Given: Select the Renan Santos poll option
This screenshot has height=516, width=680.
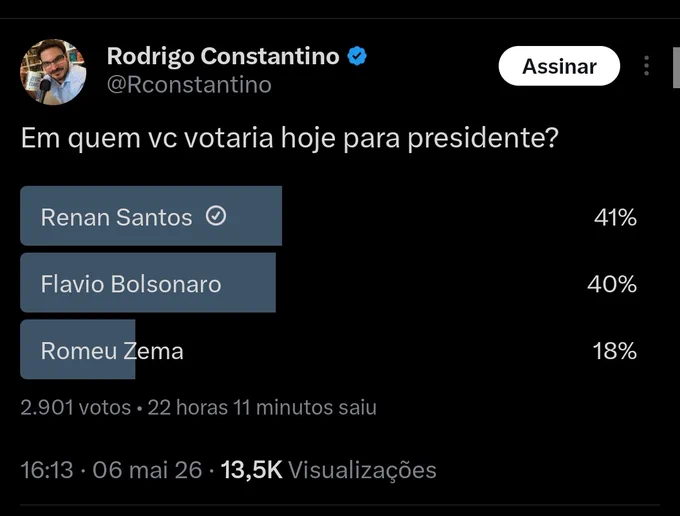Looking at the screenshot, I should coord(329,216).
